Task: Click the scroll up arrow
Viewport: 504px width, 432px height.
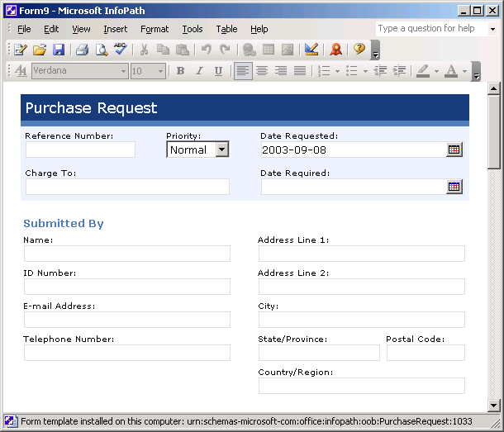Action: pos(493,88)
